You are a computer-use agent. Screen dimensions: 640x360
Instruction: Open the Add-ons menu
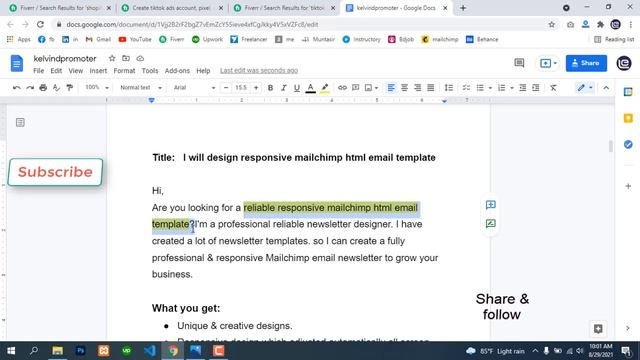coord(177,71)
